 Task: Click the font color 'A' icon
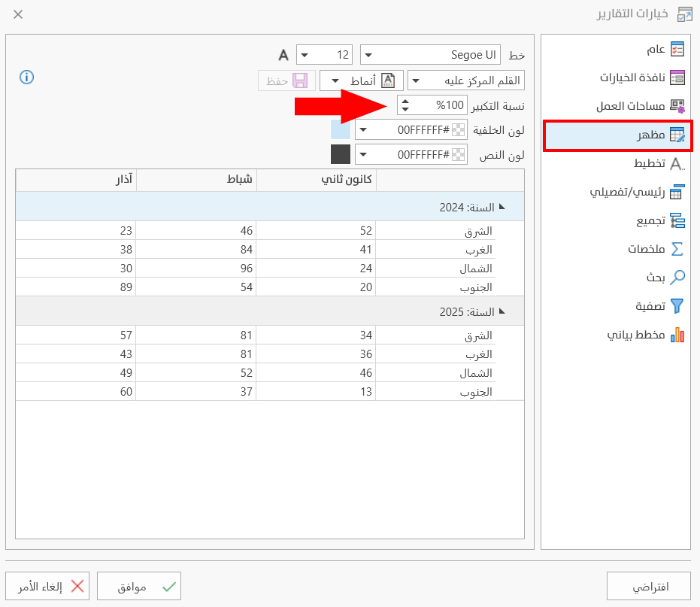click(x=283, y=55)
